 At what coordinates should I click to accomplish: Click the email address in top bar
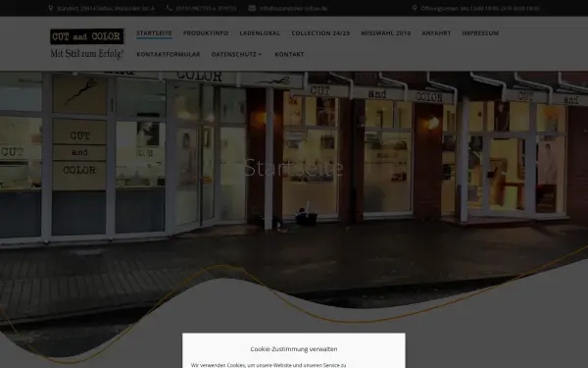293,8
